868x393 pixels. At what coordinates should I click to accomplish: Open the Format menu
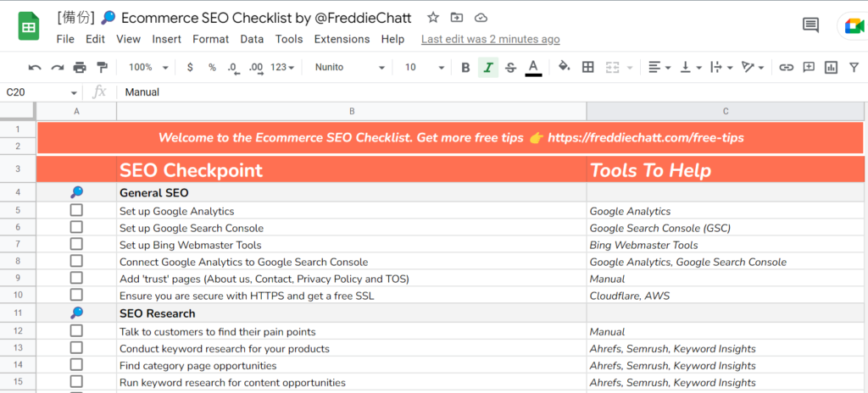click(x=210, y=39)
